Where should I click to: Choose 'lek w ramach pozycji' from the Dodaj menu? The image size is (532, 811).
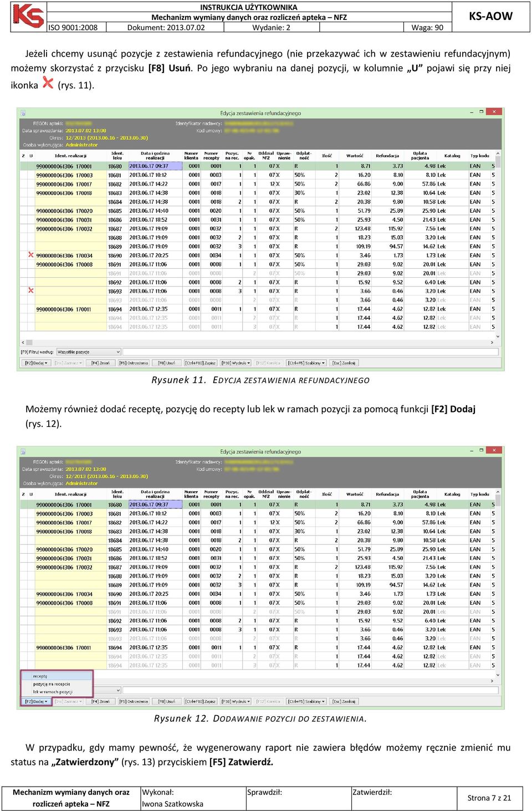click(57, 692)
